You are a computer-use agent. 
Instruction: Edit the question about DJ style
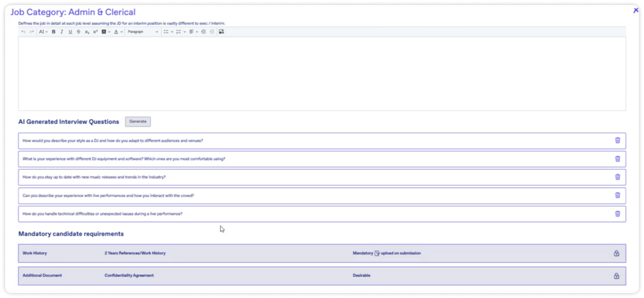(x=322, y=141)
